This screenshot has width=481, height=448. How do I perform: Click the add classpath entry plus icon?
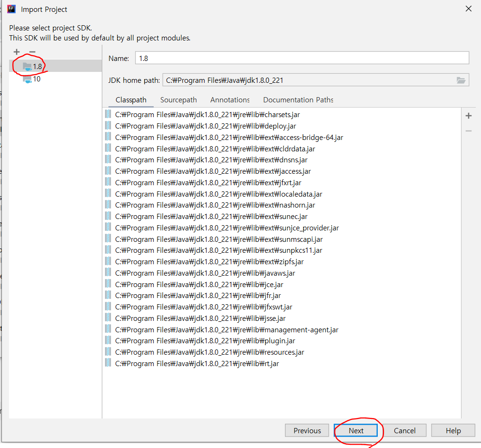(x=469, y=116)
